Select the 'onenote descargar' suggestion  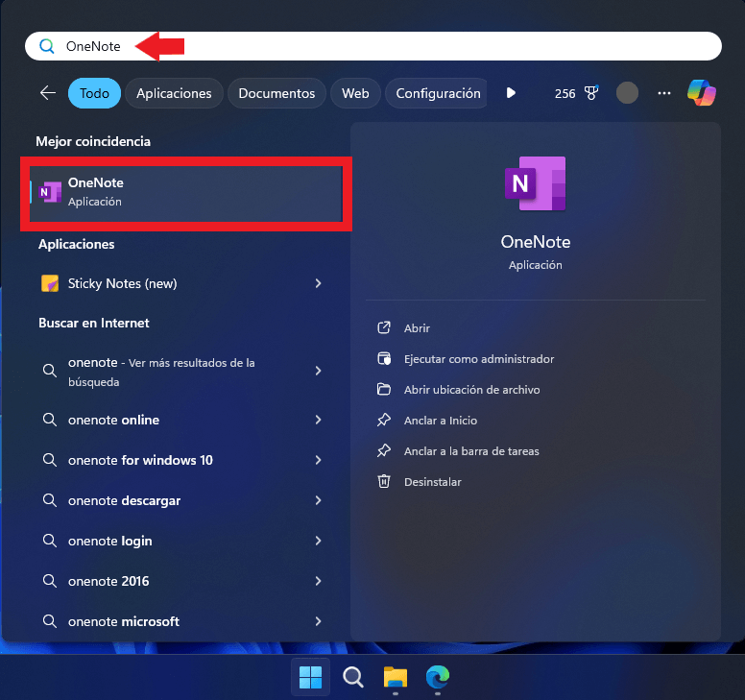tap(180, 500)
